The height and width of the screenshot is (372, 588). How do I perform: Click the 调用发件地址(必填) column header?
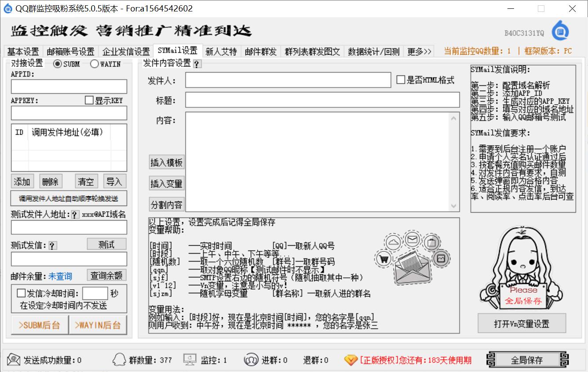click(69, 133)
